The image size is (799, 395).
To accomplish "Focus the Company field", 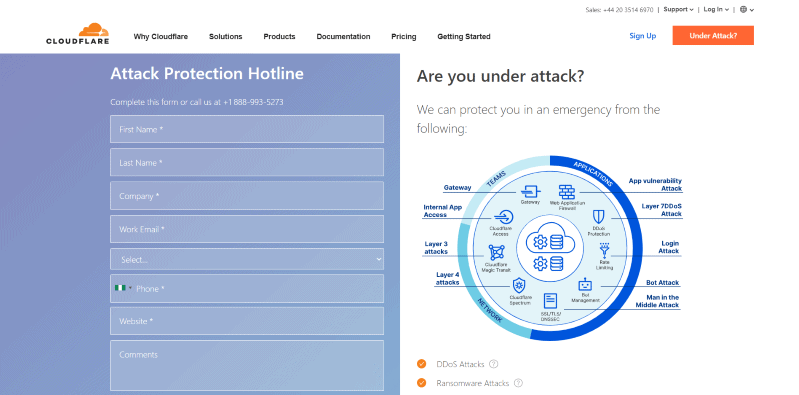I will tap(247, 196).
